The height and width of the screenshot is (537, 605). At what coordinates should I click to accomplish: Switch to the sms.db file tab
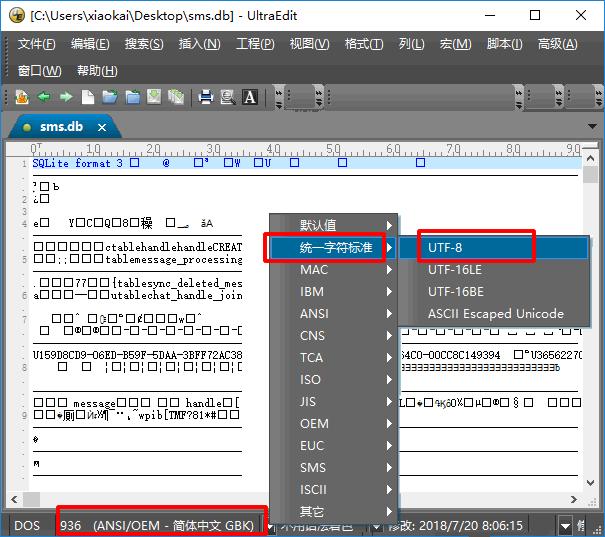coord(59,127)
